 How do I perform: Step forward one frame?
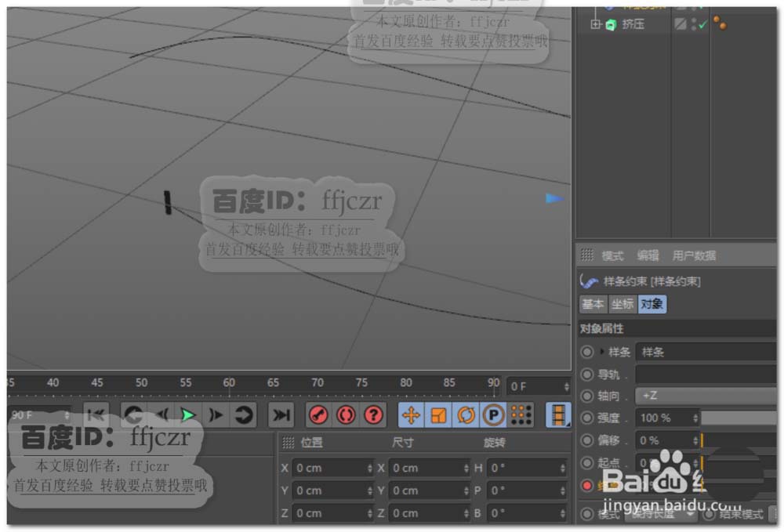pyautogui.click(x=216, y=414)
